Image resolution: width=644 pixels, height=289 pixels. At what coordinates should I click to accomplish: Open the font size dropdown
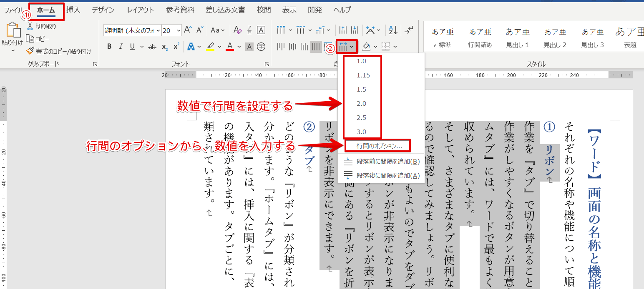[179, 30]
